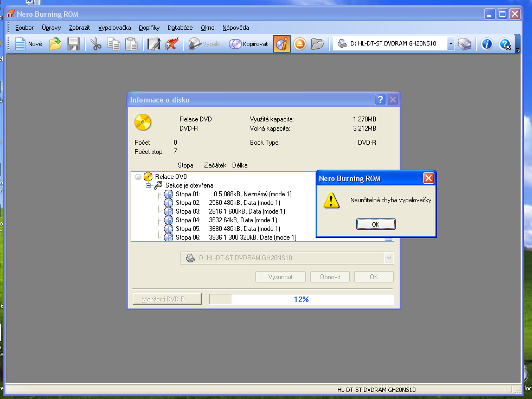Open the Databáze menu
Screen dimensions: 532x399
180,28
